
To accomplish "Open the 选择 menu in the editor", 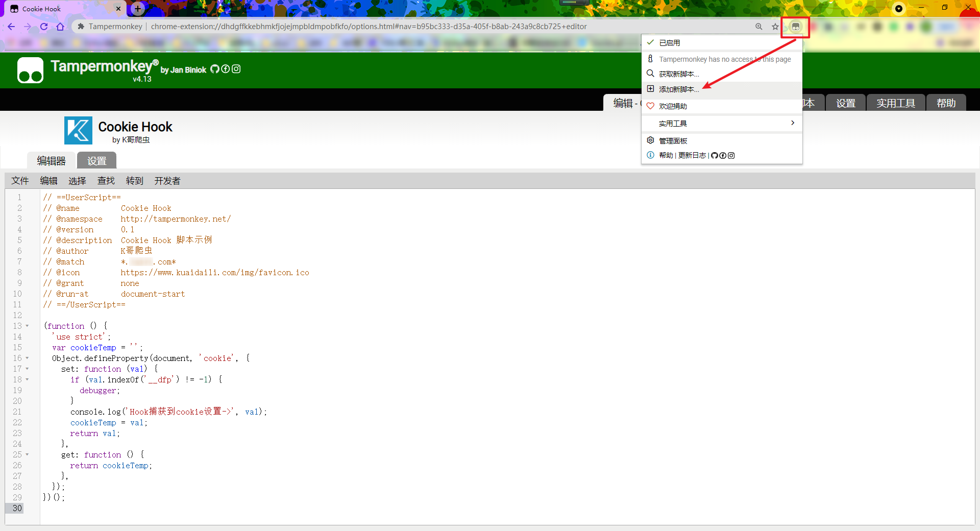I will [x=78, y=181].
